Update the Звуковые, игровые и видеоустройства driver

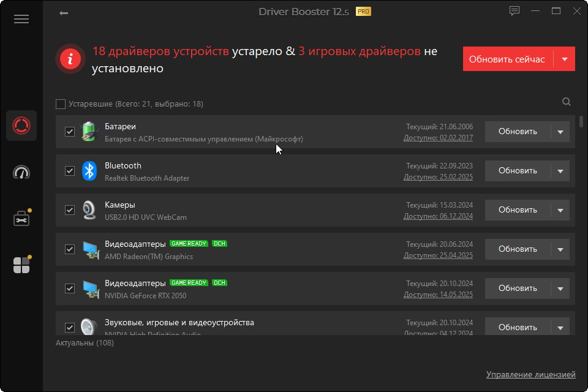point(518,327)
